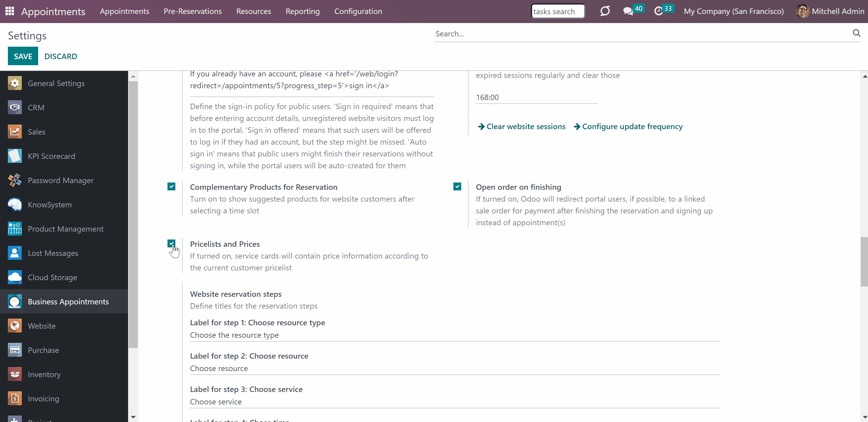
Task: Click sidebar scroll up arrow
Action: pyautogui.click(x=134, y=76)
